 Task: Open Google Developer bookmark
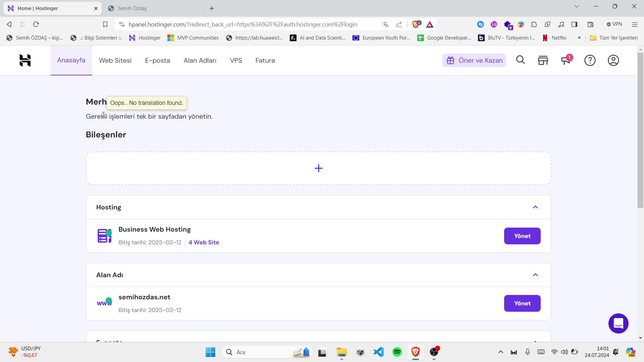click(444, 38)
